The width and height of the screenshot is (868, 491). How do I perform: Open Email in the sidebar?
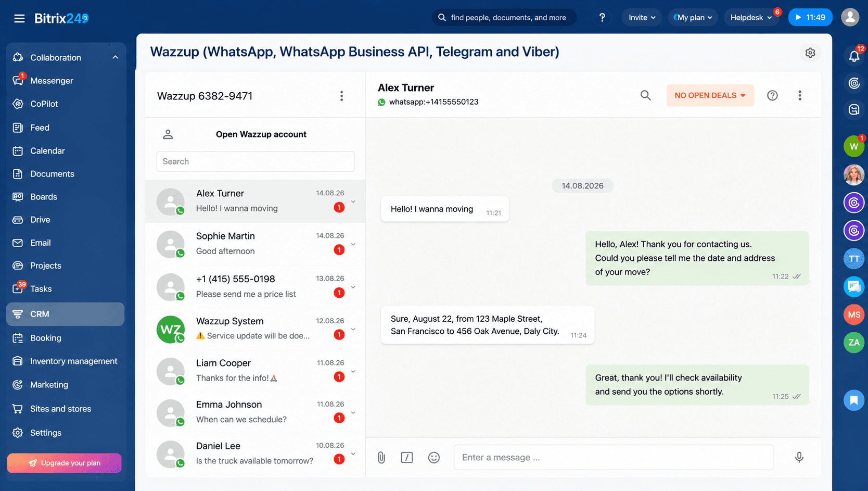pos(66,243)
